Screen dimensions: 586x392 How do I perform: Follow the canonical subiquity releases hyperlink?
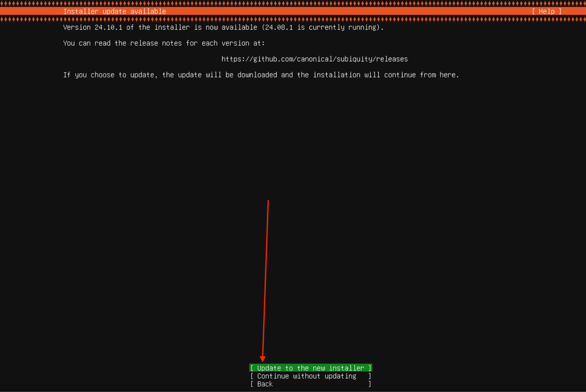314,59
